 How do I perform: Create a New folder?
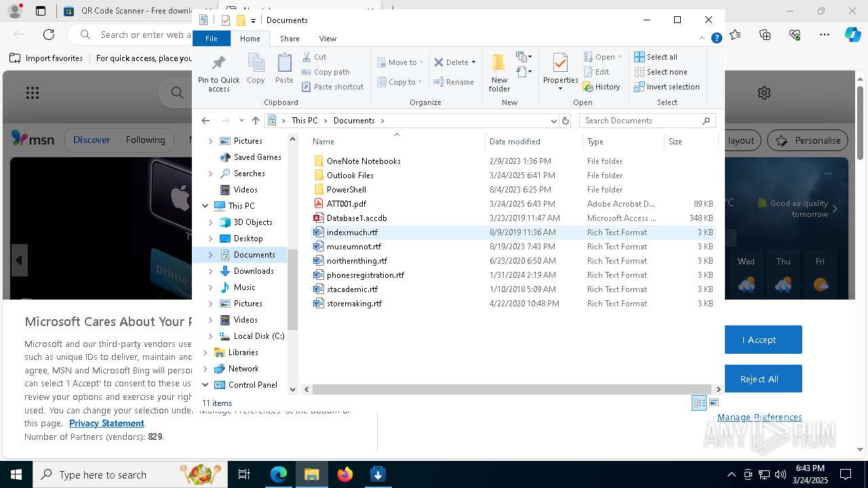[499, 73]
